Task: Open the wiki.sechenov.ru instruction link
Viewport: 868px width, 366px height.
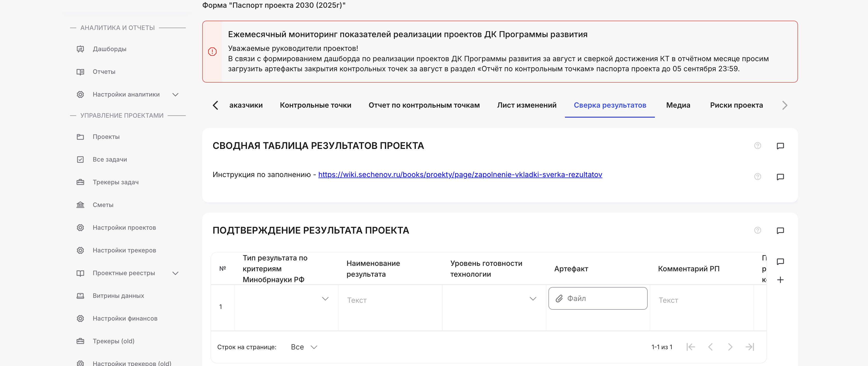Action: point(460,174)
